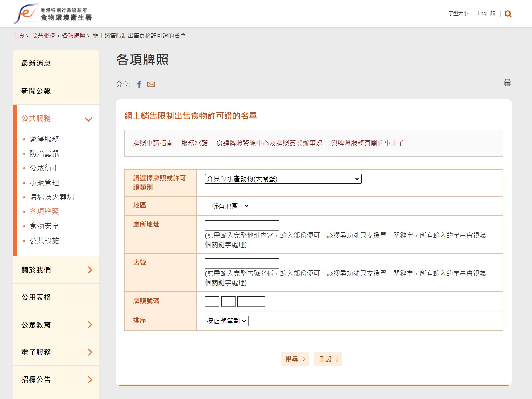Click the 店號 text input field
Viewport: 532px width, 399px height.
(242, 263)
